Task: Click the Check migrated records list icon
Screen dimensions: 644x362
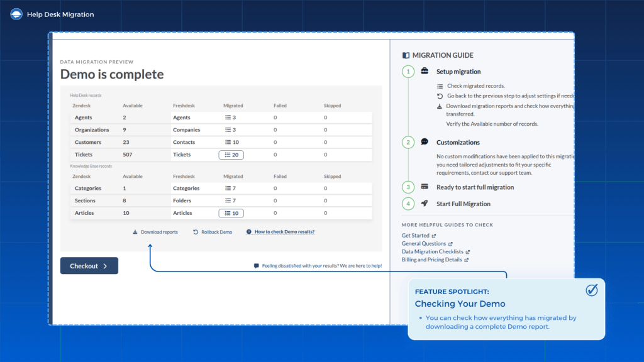Action: [x=440, y=86]
